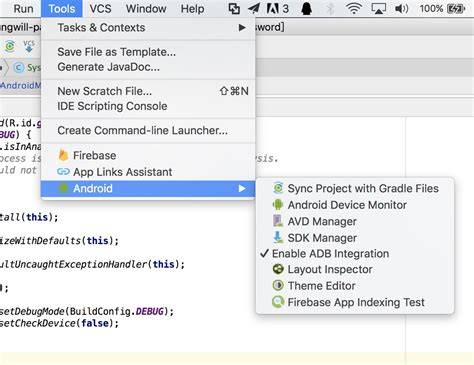Choose Save File as Template
Screen dimensions: 474x365
[x=148, y=52]
